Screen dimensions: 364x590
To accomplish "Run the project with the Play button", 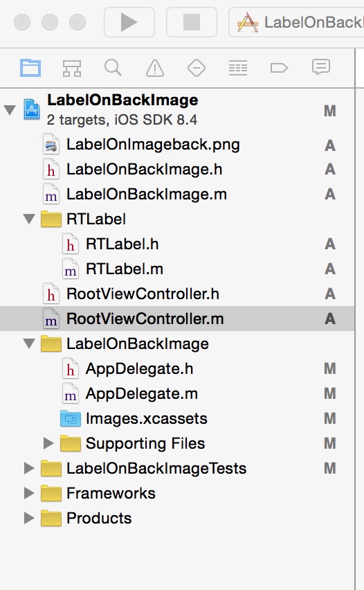I will (x=129, y=22).
